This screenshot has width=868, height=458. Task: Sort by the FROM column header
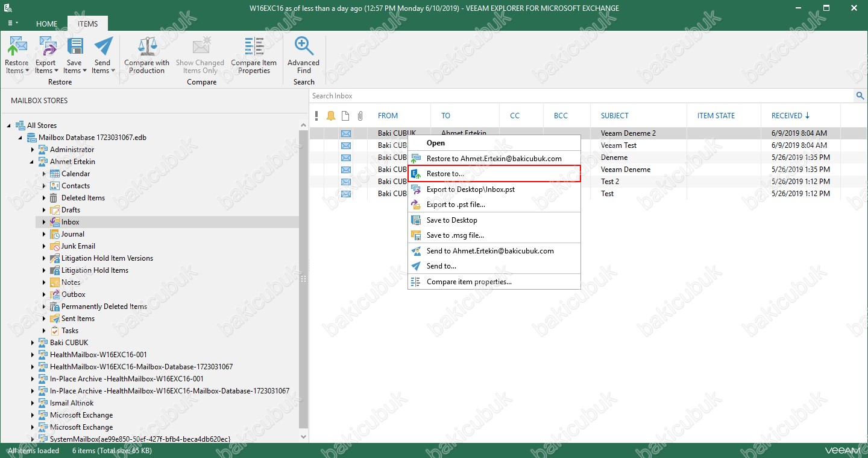[x=388, y=116]
